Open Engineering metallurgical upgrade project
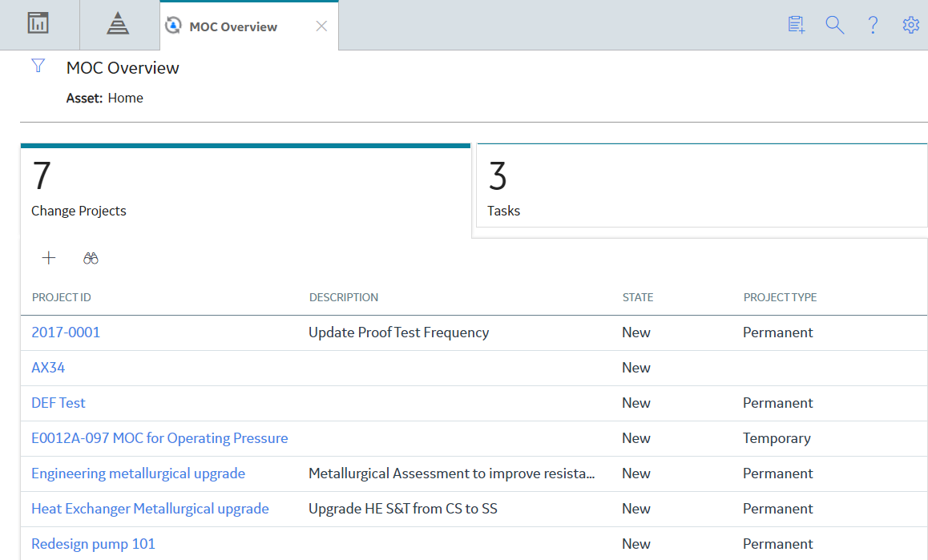928x560 pixels. coord(138,473)
